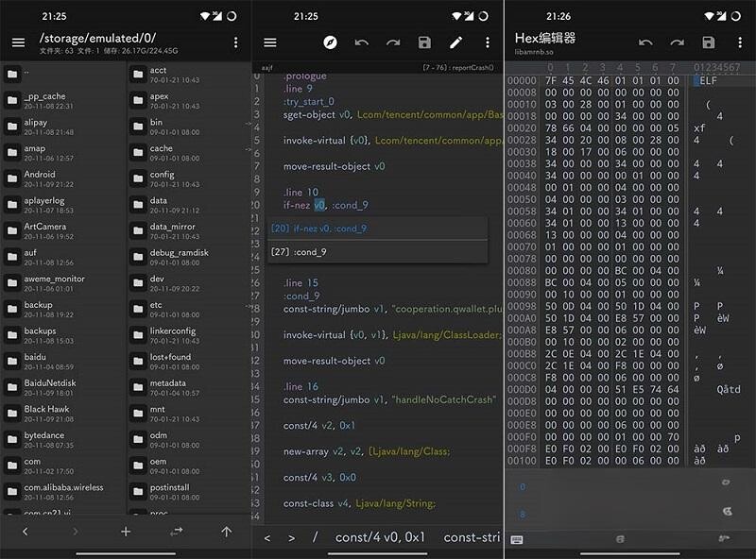
Task: Open the alipay folder
Action: point(62,127)
